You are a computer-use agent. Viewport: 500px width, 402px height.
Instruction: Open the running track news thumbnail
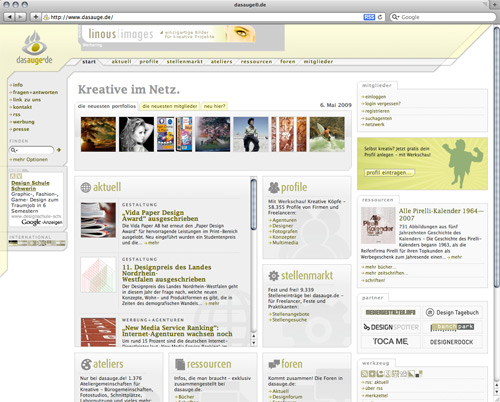pyautogui.click(x=98, y=332)
